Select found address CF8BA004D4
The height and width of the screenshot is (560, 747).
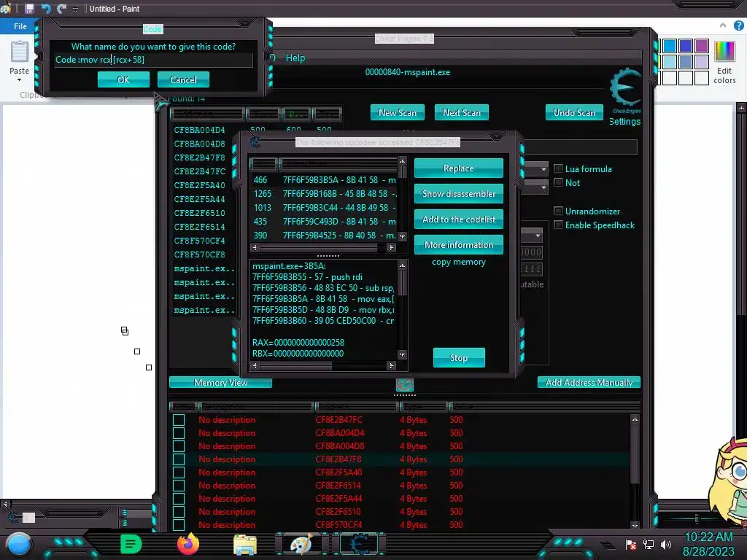(x=200, y=130)
